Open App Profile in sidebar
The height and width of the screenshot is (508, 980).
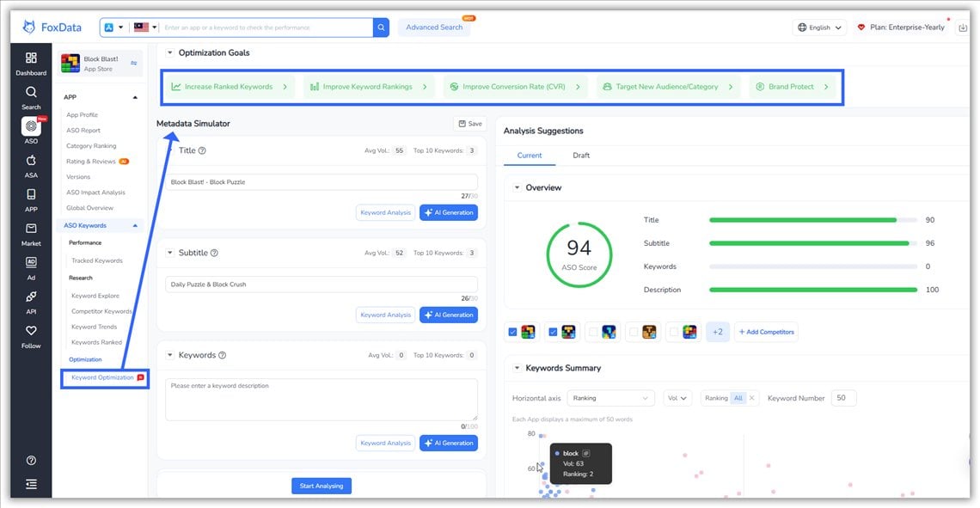point(82,115)
